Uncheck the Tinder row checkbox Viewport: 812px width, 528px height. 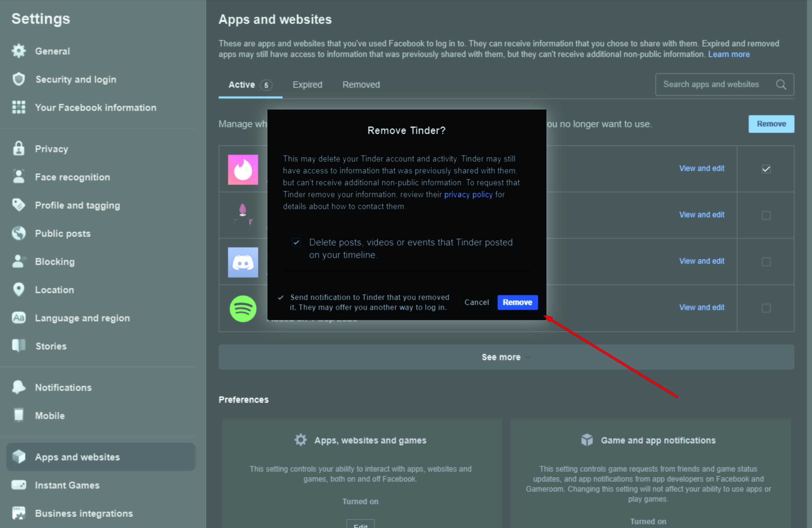(766, 169)
